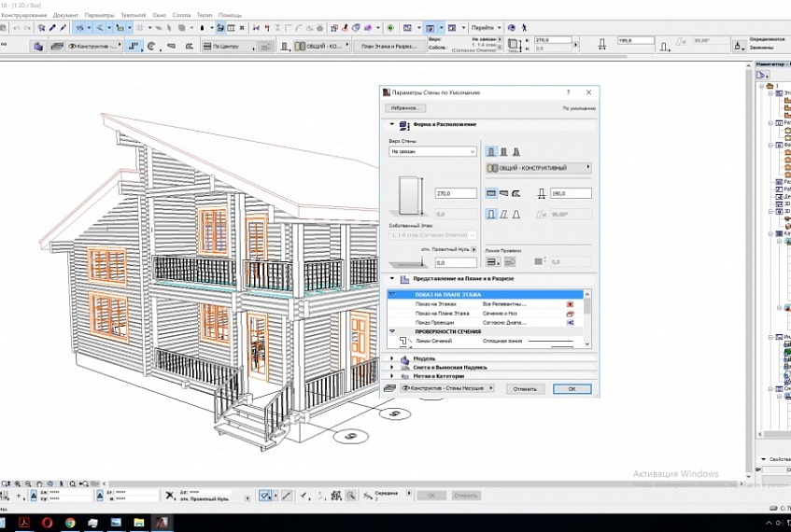The width and height of the screenshot is (791, 532).
Task: Collapse the ПОКАЗ НА ПЛАНЕ ЭТАЖА group
Action: click(392, 294)
